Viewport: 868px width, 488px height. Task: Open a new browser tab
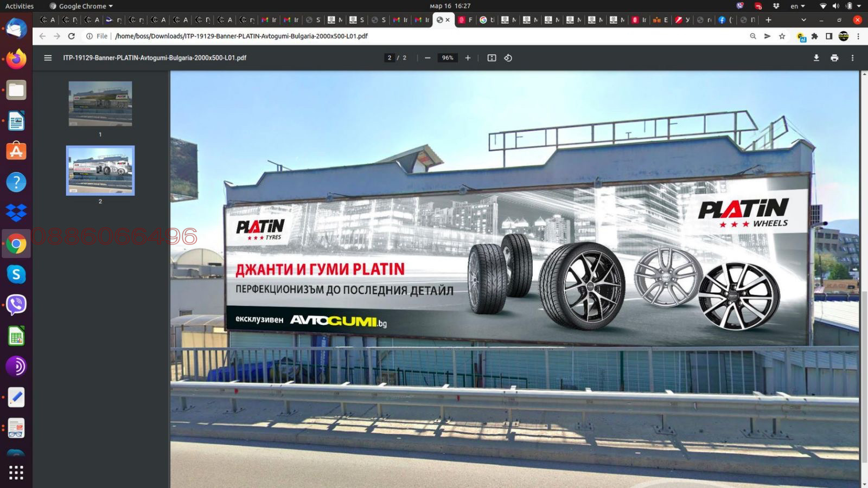(768, 20)
